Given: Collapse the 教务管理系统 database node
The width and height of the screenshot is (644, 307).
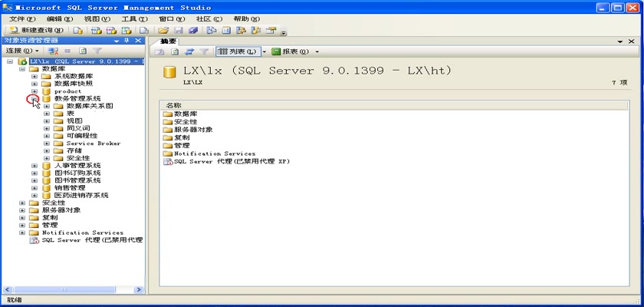Looking at the screenshot, I should tap(34, 99).
